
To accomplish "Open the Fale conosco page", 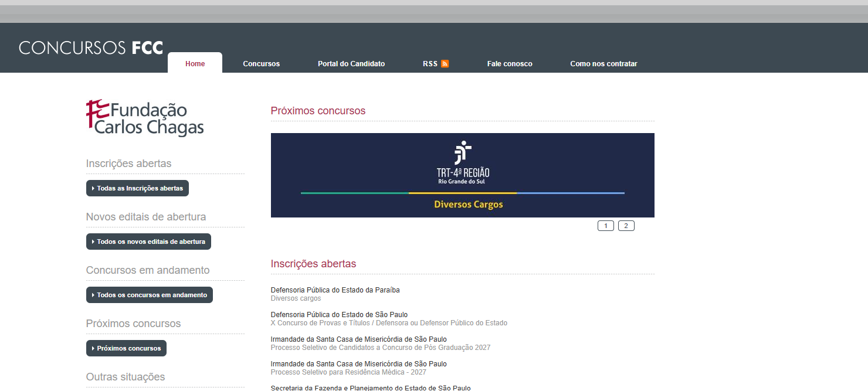I will coord(510,64).
